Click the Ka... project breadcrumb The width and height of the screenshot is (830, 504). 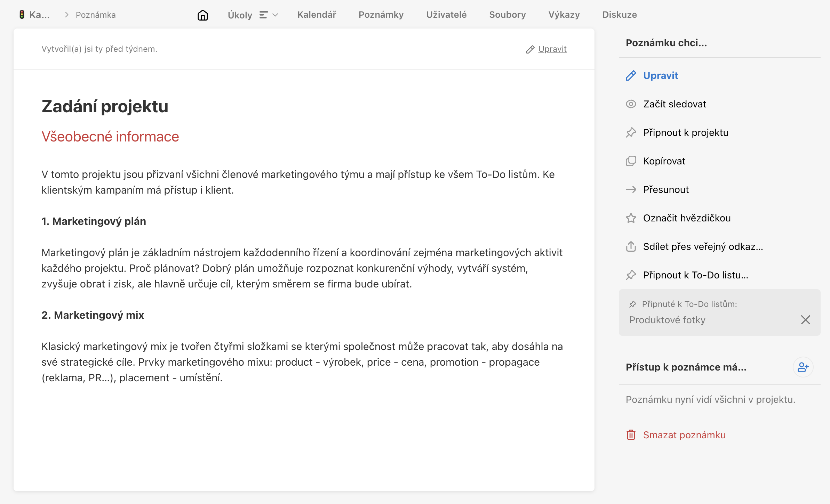click(39, 15)
